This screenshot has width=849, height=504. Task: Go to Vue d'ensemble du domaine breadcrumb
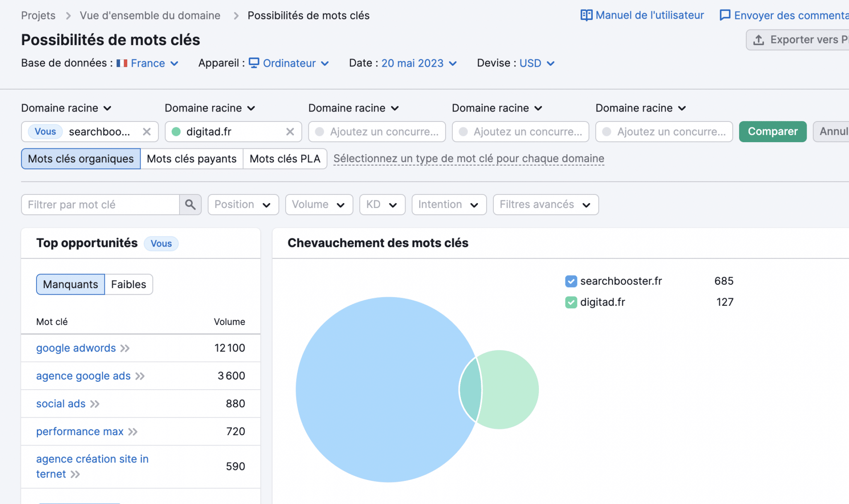150,16
